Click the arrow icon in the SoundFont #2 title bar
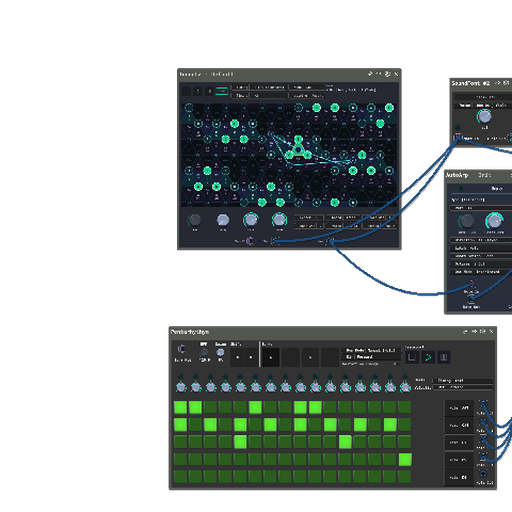The image size is (512, 512). (x=498, y=83)
